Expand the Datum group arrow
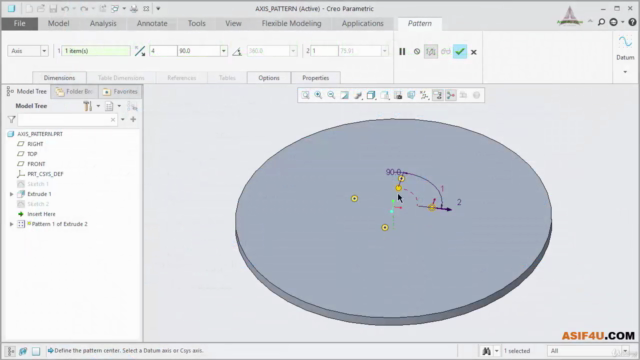Screen dimensions: 640x360 tap(625, 72)
